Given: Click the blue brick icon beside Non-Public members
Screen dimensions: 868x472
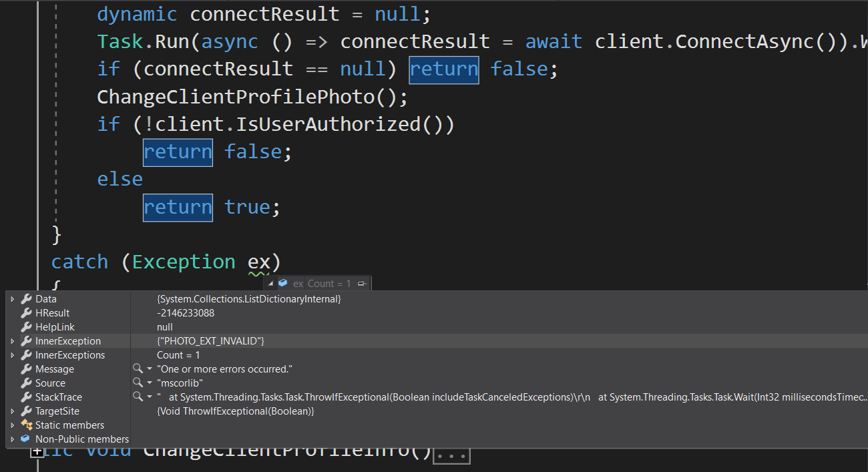Looking at the screenshot, I should tap(25, 439).
